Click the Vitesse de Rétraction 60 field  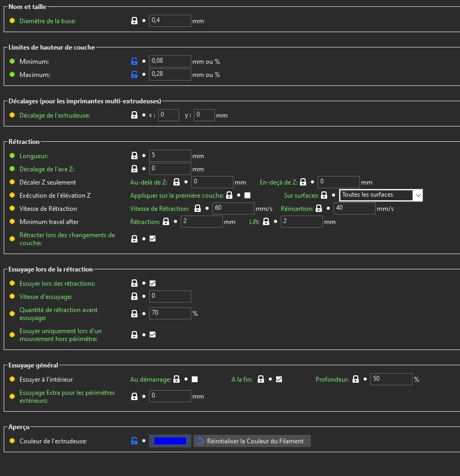(233, 208)
